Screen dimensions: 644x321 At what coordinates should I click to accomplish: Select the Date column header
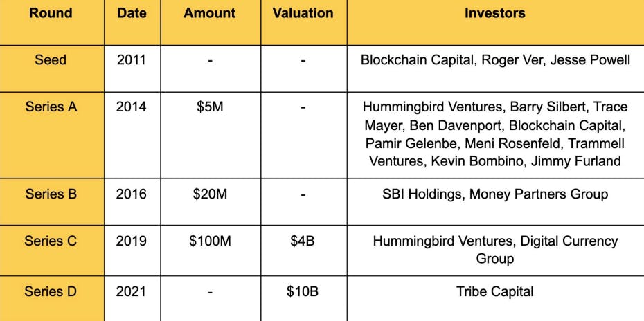click(132, 13)
